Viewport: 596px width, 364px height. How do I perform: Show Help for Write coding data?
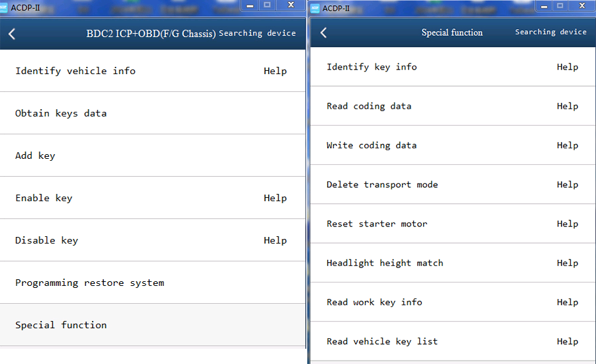pyautogui.click(x=567, y=145)
